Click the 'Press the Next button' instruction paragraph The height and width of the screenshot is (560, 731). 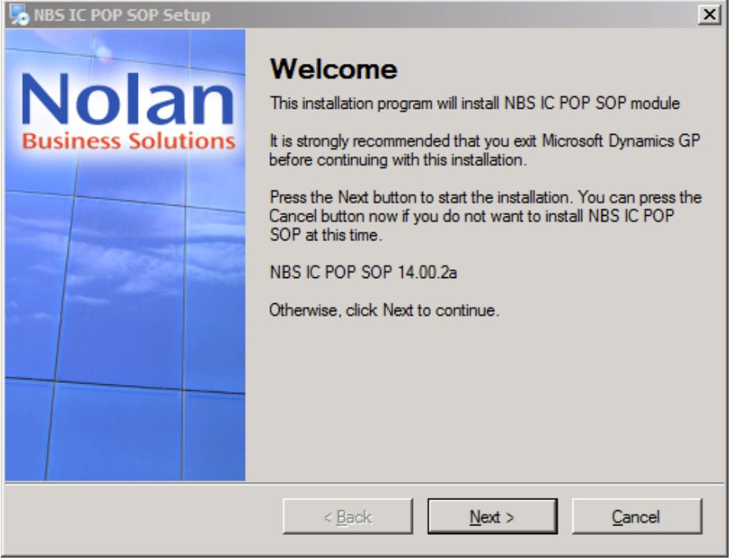point(484,216)
